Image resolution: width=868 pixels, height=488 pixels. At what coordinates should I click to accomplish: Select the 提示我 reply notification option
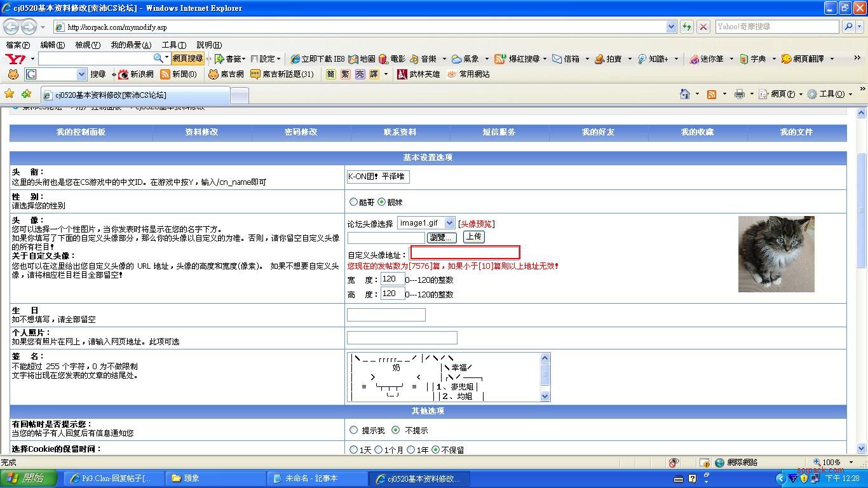click(x=353, y=430)
